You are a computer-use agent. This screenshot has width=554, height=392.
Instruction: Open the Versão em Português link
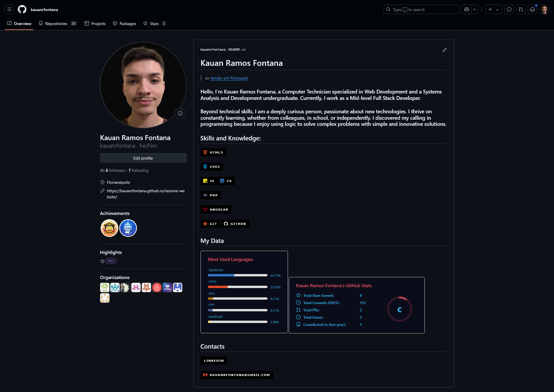coord(229,78)
